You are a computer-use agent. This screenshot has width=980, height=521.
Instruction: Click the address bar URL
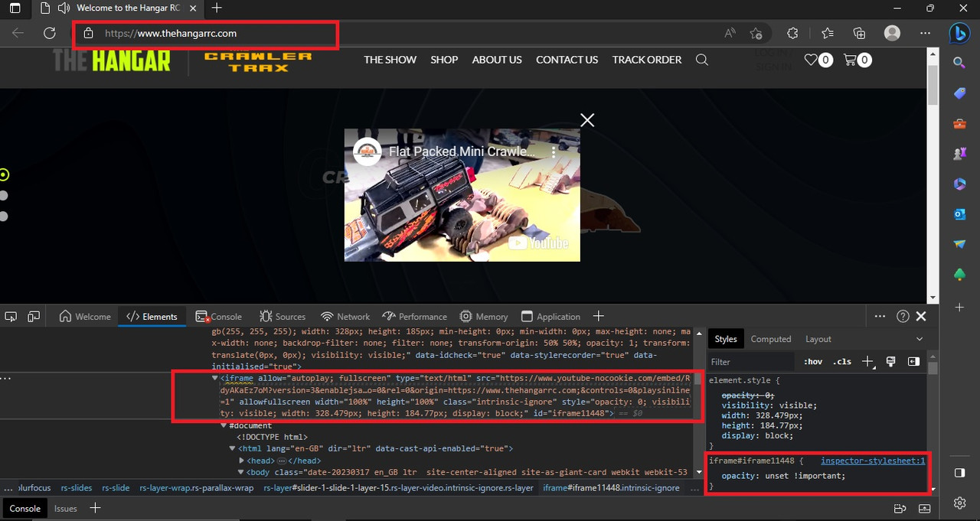[171, 34]
